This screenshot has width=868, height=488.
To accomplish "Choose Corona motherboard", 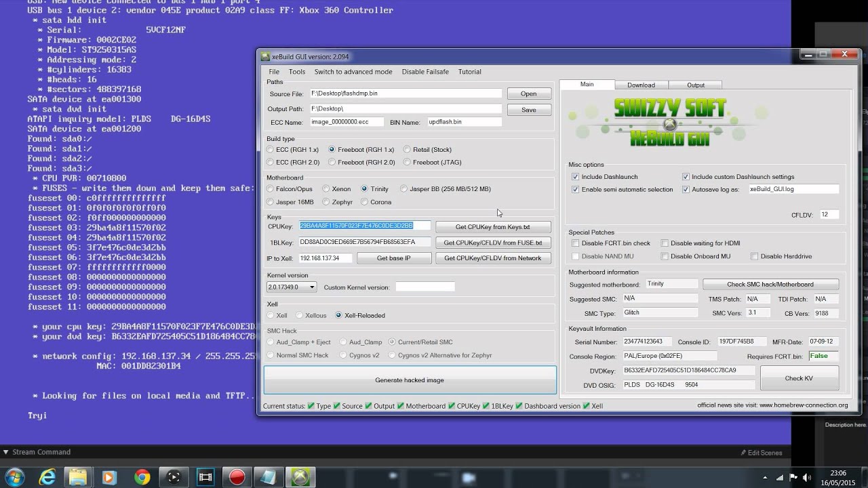I will [x=376, y=202].
